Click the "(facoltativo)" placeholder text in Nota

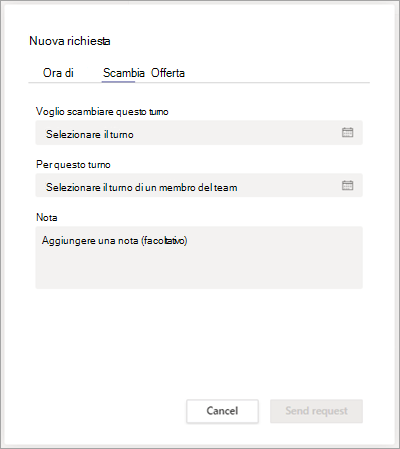(164, 240)
